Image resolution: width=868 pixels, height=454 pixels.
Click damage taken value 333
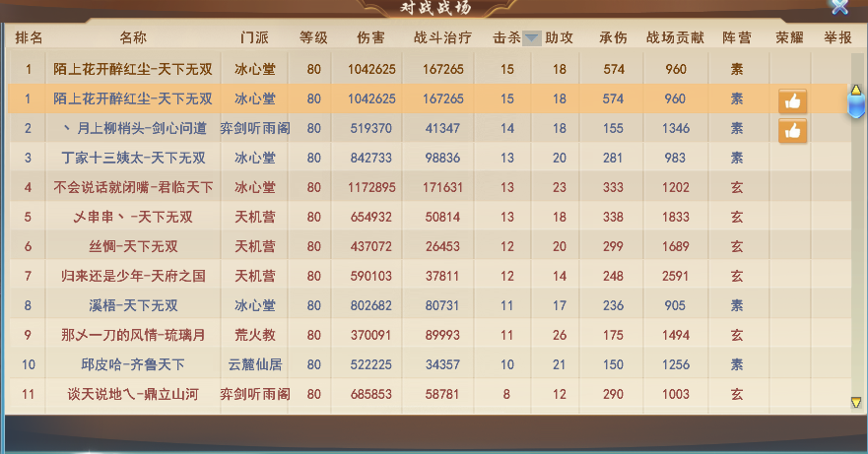tap(614, 187)
